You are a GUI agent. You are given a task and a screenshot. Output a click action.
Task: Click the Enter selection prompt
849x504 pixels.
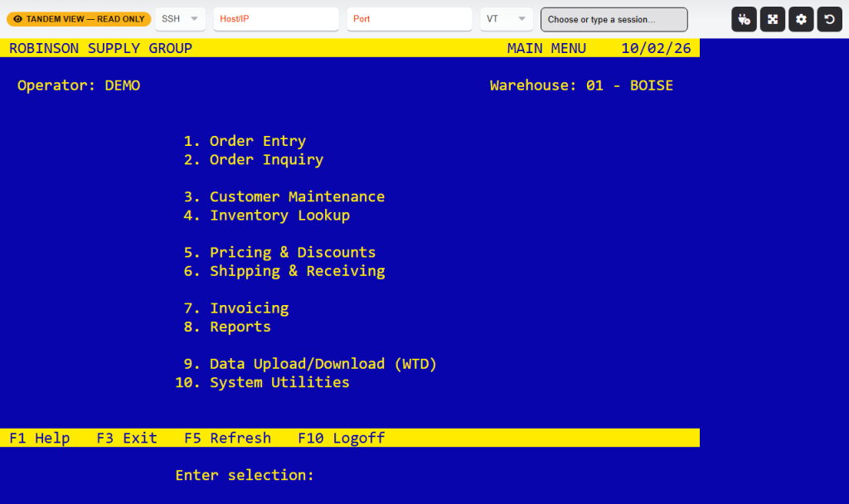[x=245, y=475]
